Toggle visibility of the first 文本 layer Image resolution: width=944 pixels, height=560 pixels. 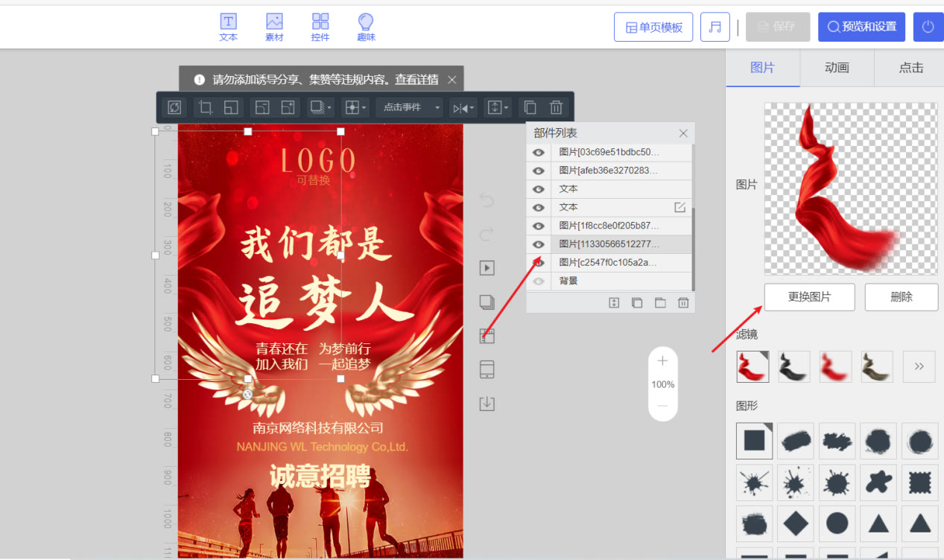(538, 188)
